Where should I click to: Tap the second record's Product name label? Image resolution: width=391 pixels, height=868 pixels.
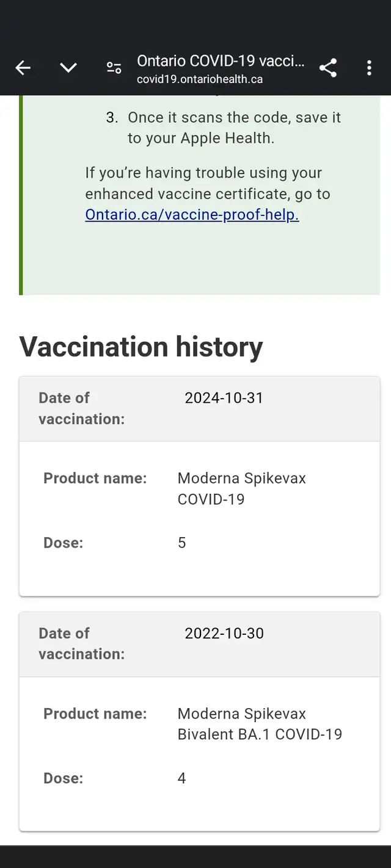[95, 714]
